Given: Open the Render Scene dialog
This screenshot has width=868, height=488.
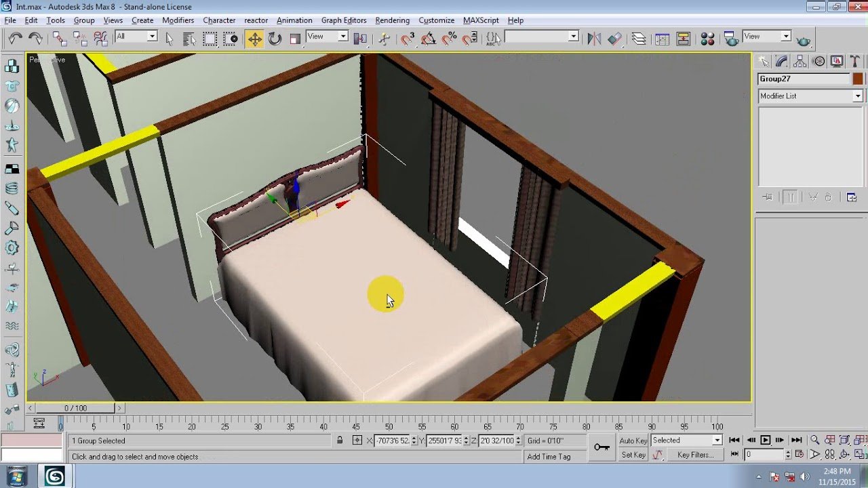Looking at the screenshot, I should click(731, 39).
